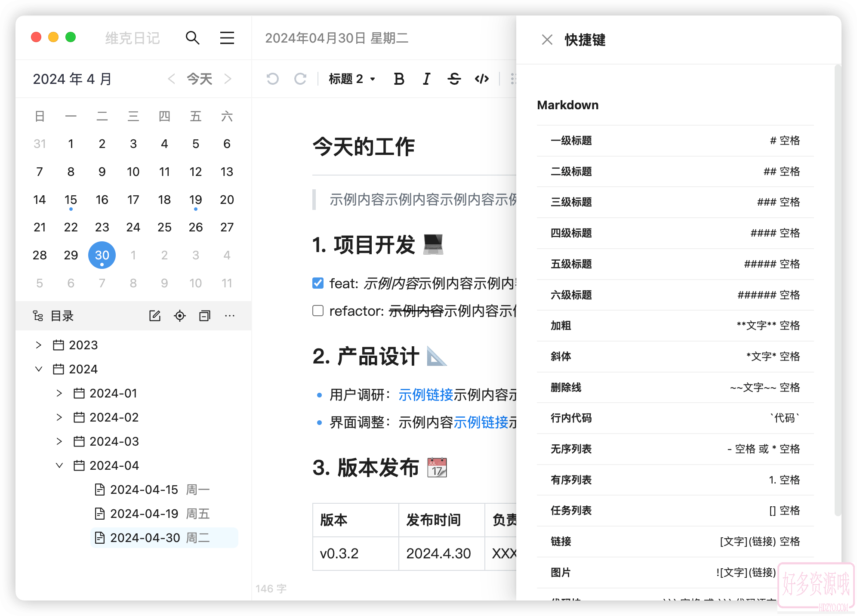Click the 2024年04月30日 星期二 title

(x=336, y=38)
